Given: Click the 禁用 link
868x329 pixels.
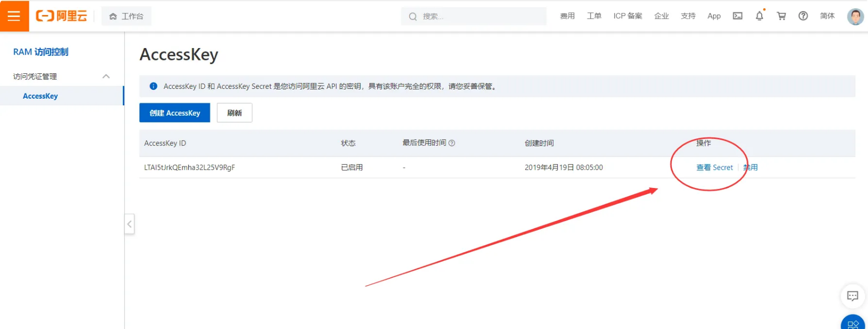Looking at the screenshot, I should pos(750,167).
